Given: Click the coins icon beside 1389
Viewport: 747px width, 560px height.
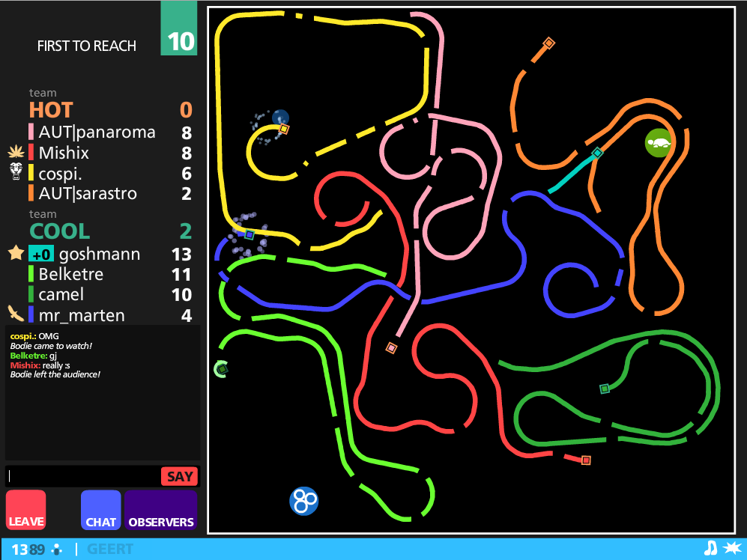Looking at the screenshot, I should click(x=57, y=550).
